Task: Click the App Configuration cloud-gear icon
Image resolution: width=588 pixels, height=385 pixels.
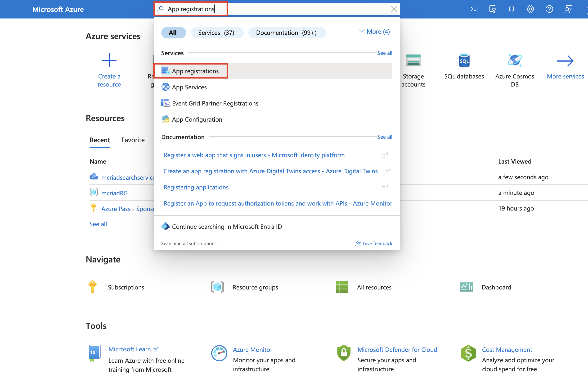Action: coord(165,119)
